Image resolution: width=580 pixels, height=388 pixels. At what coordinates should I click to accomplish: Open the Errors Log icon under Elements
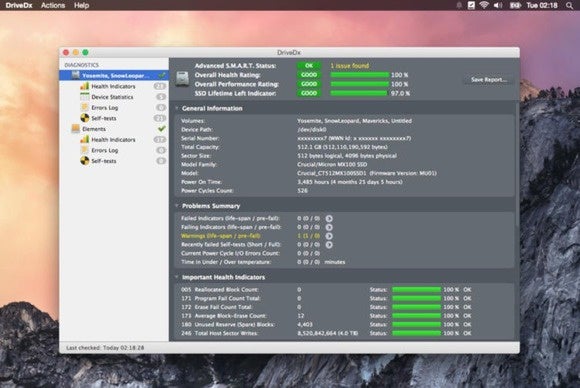point(85,150)
